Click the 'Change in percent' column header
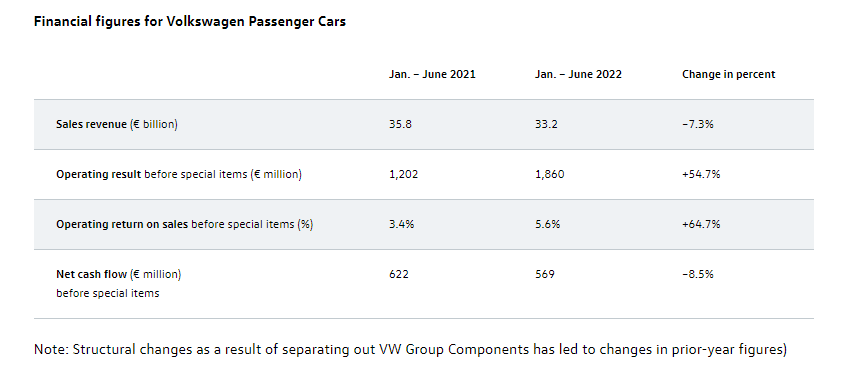The width and height of the screenshot is (844, 384). [728, 74]
